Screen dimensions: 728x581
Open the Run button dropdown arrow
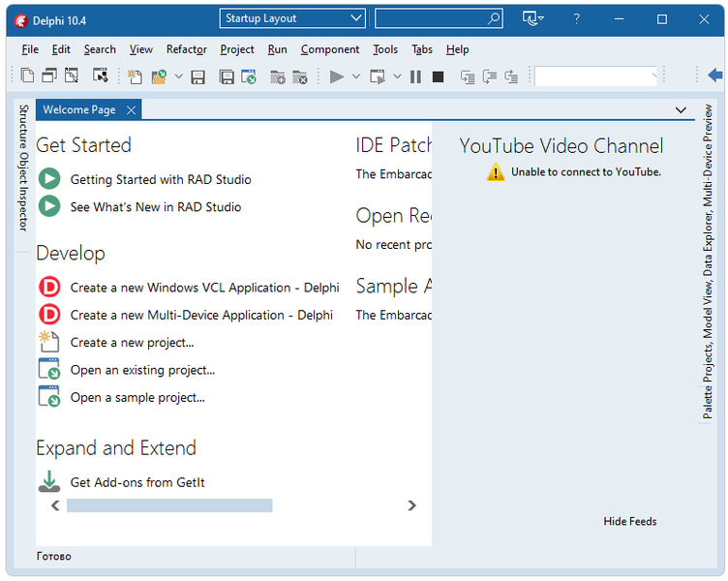click(x=356, y=76)
